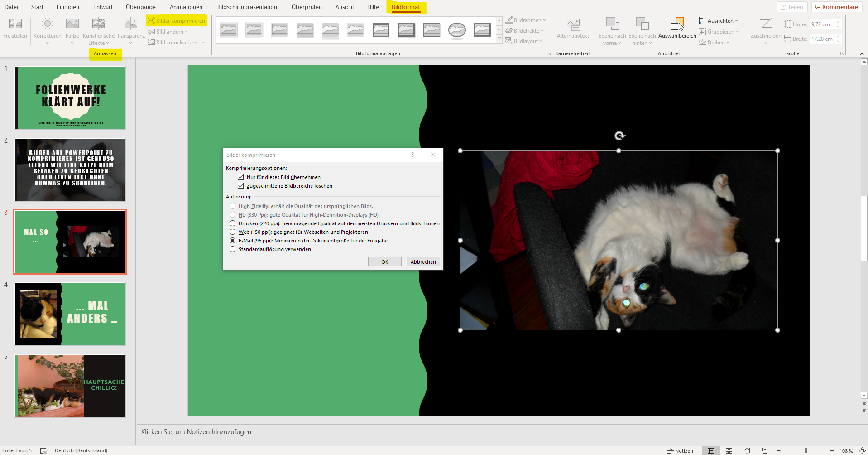Click Teilen button
The image size is (868, 455).
[792, 7]
